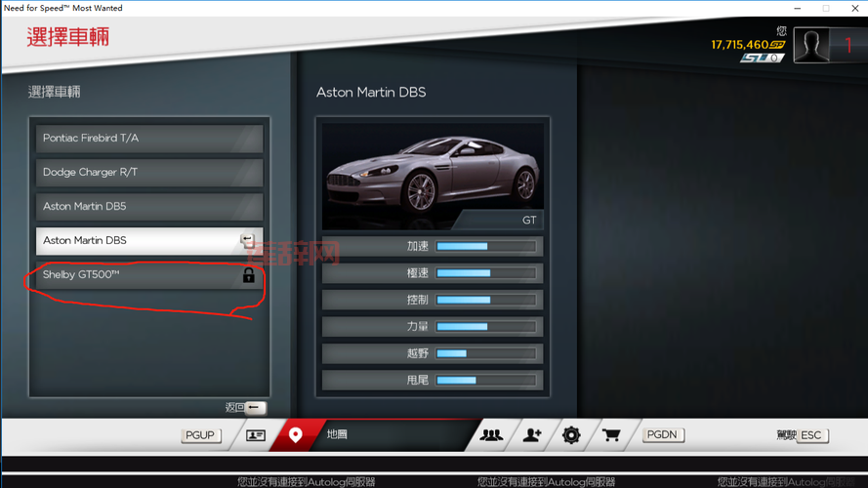Open the shopping cart store icon
Screen dimensions: 868x488
[x=611, y=435]
